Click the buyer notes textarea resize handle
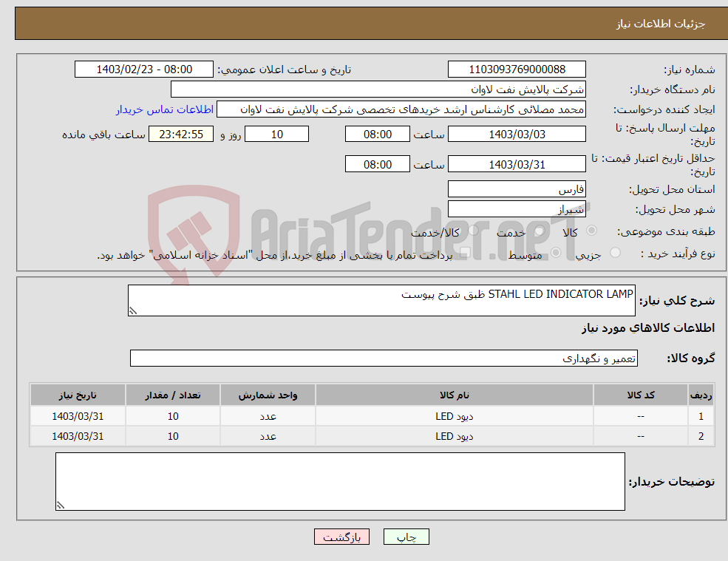The image size is (728, 561). [x=61, y=506]
